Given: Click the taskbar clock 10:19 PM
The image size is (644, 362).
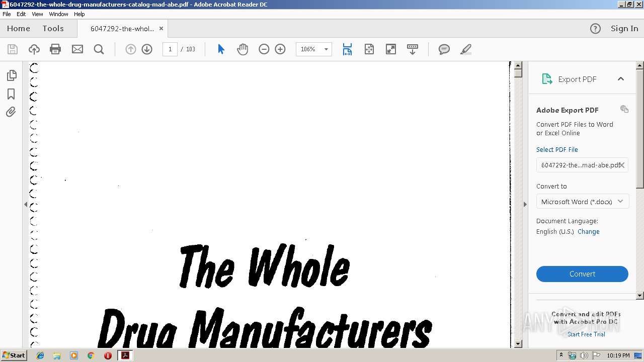Looking at the screenshot, I should click(618, 355).
